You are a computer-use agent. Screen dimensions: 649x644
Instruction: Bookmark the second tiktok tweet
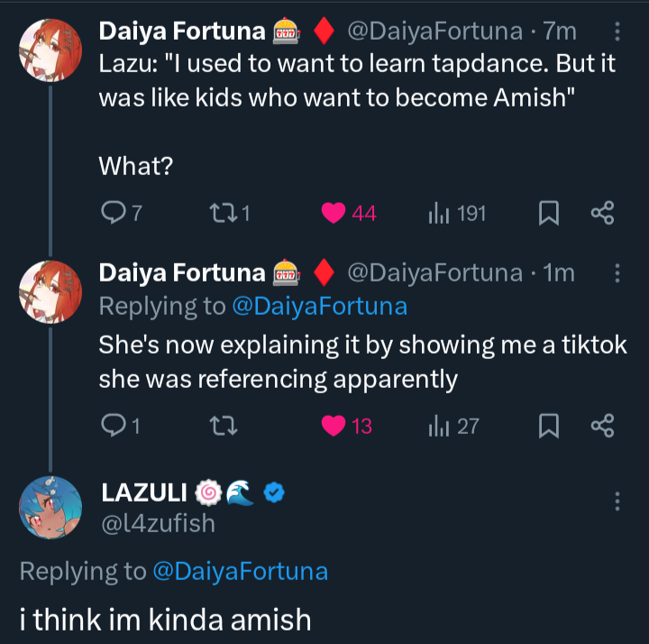tap(548, 426)
